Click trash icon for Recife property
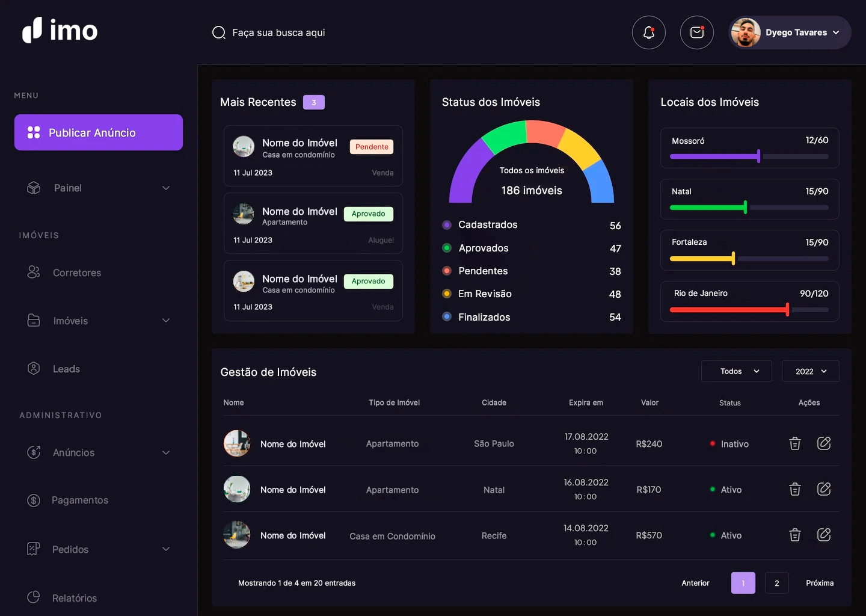This screenshot has width=866, height=616. [794, 535]
